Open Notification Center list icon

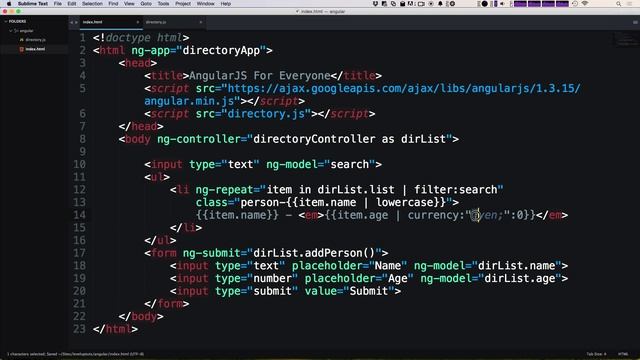click(x=630, y=4)
